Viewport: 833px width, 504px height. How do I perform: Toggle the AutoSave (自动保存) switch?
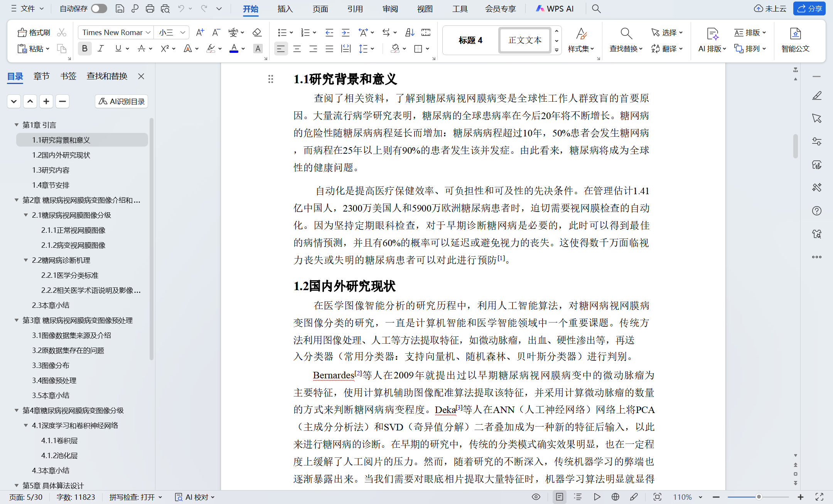(x=99, y=8)
